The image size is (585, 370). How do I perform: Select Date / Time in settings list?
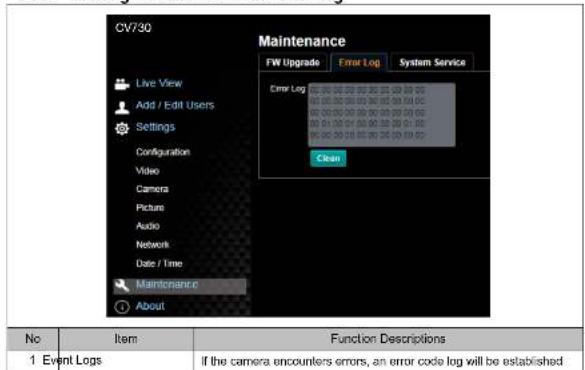tap(159, 263)
